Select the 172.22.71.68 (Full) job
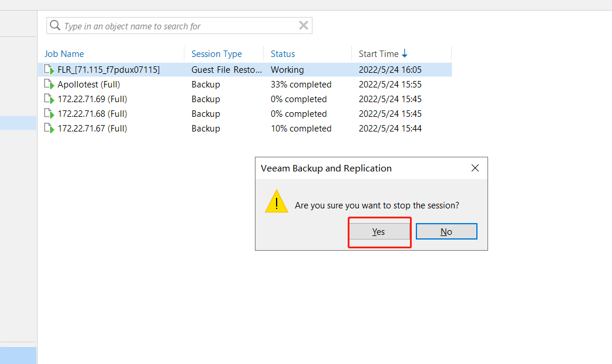Screen dimensions: 612x364 (92, 114)
